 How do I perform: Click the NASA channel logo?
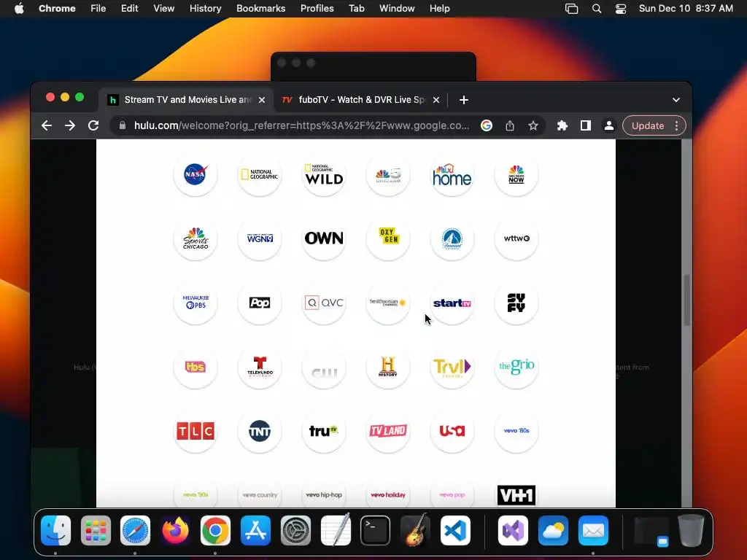point(196,175)
